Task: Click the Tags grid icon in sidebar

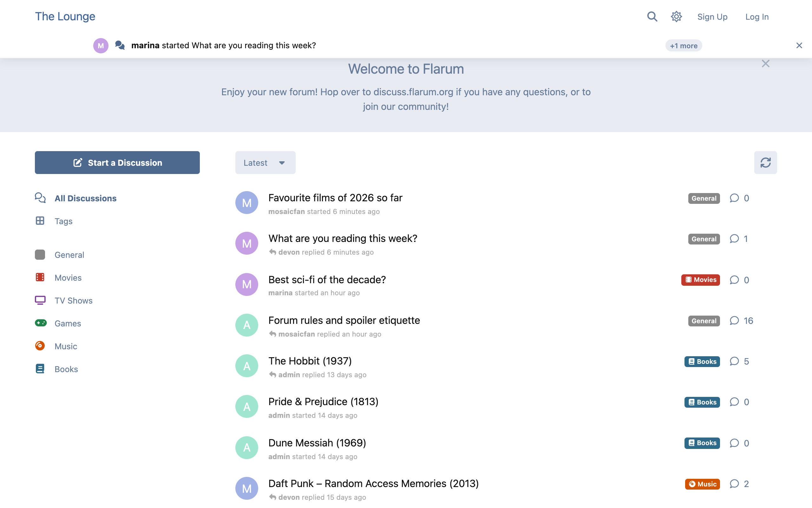Action: [40, 221]
